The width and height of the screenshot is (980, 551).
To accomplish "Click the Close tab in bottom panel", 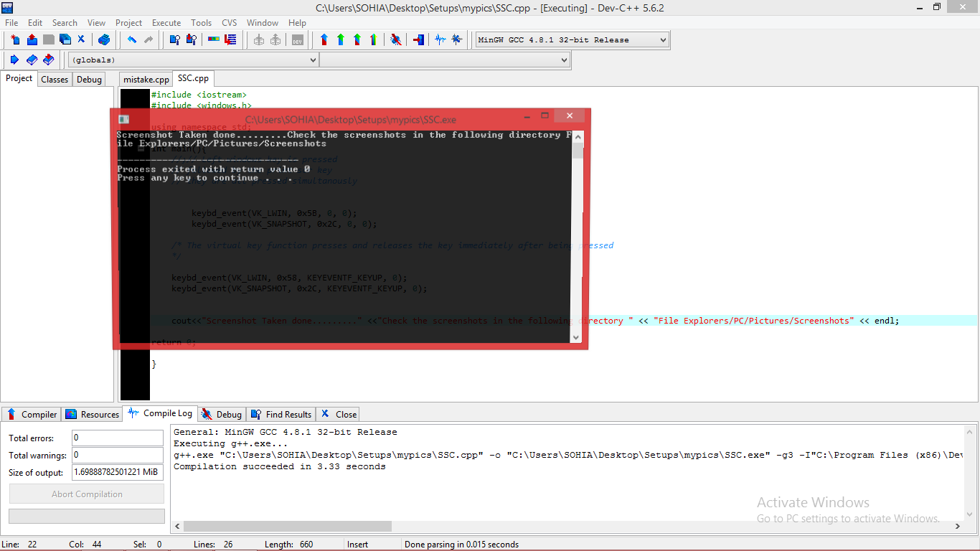I will [339, 414].
